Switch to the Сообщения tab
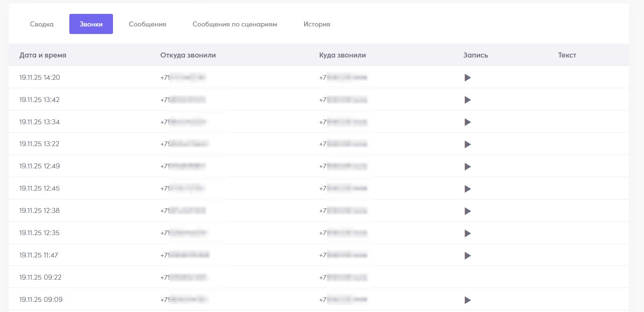This screenshot has height=312, width=644. coord(147,24)
